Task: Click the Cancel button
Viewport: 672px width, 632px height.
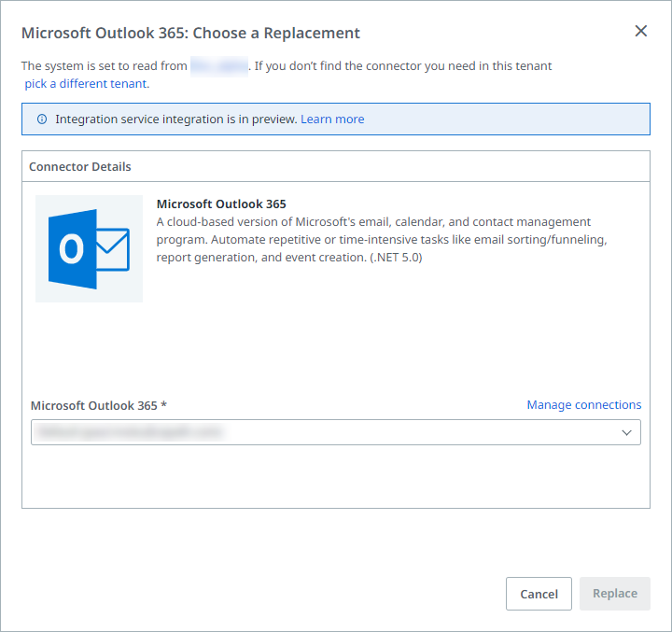Action: point(539,594)
